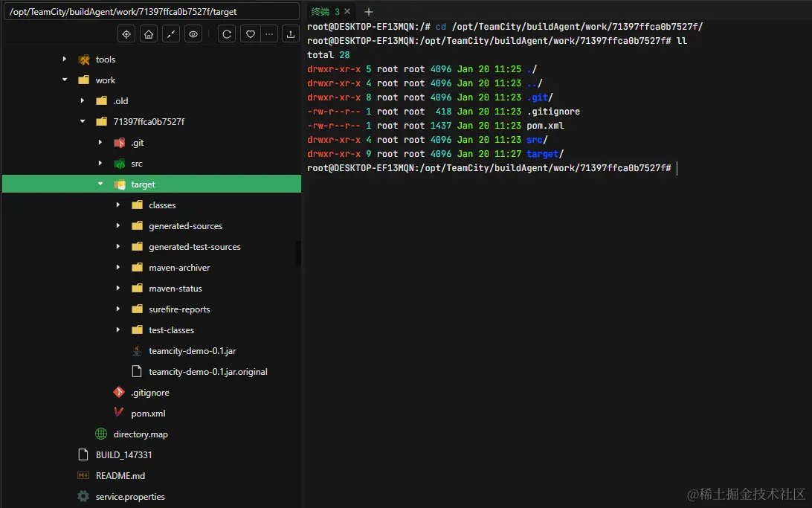Viewport: 812px width, 508px height.
Task: Expand the .old folder arrow
Action: pyautogui.click(x=82, y=100)
